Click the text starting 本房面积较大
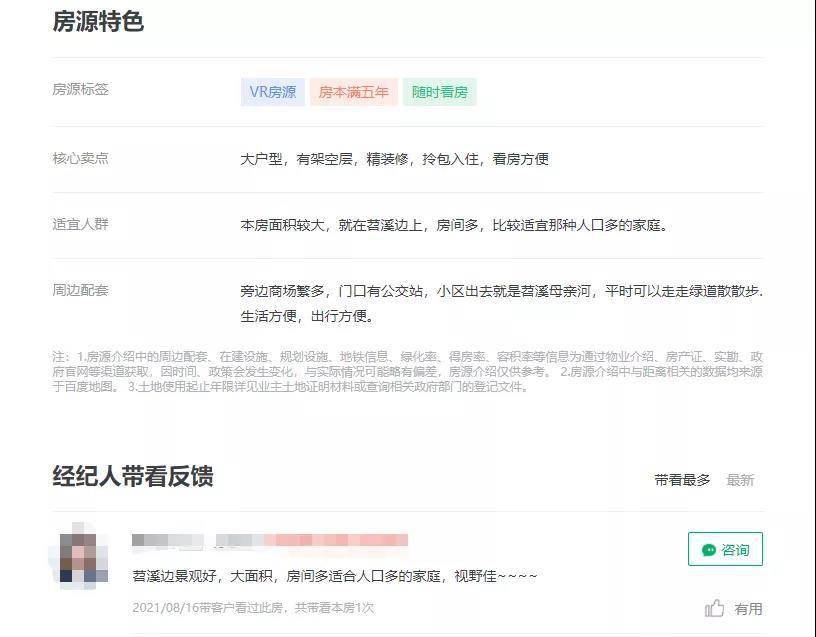Screen dimensions: 816x637 (454, 225)
